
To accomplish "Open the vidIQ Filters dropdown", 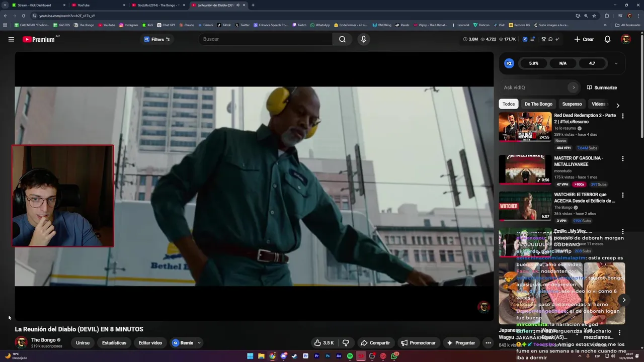I will point(157,39).
